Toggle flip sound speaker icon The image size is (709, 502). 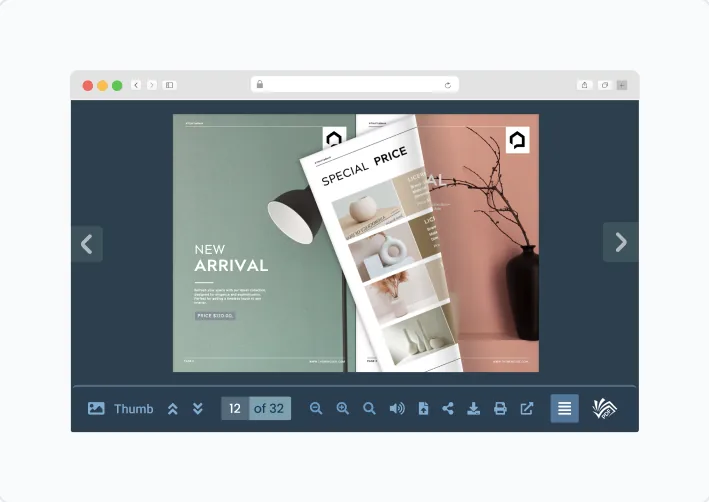point(397,408)
